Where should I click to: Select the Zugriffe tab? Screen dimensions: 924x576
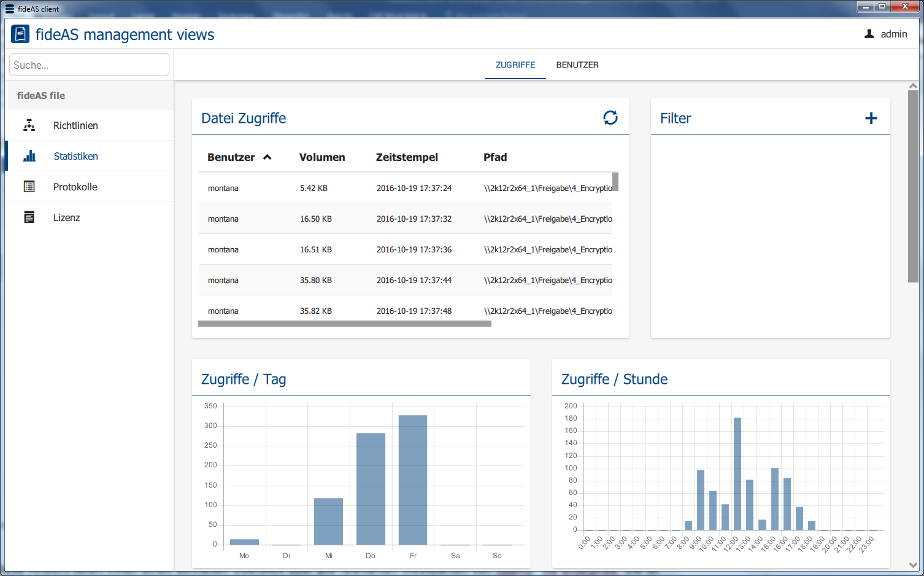pos(515,65)
